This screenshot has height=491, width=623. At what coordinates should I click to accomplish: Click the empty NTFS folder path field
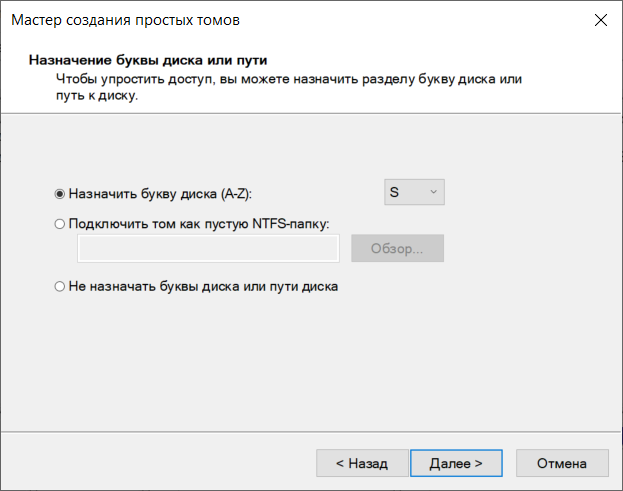point(208,248)
